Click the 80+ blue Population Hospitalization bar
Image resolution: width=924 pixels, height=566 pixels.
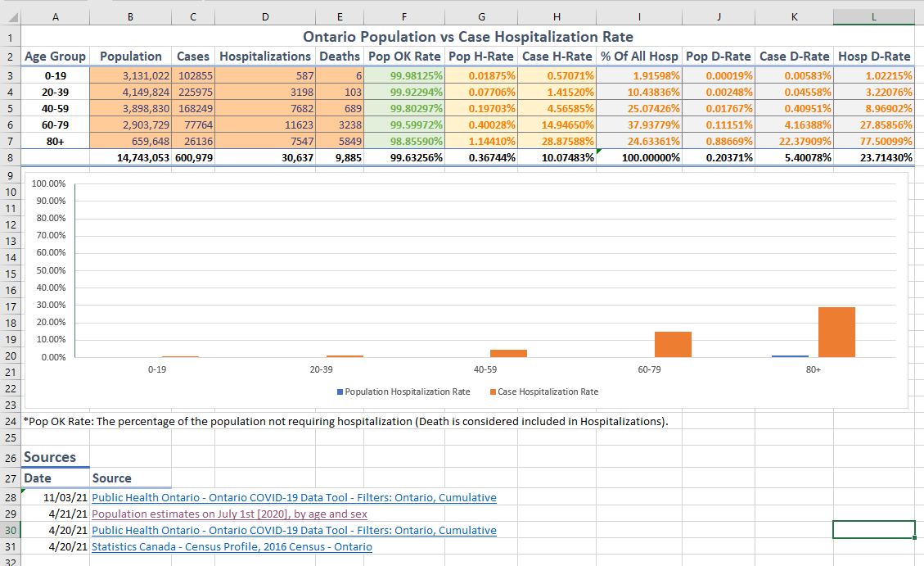(791, 356)
